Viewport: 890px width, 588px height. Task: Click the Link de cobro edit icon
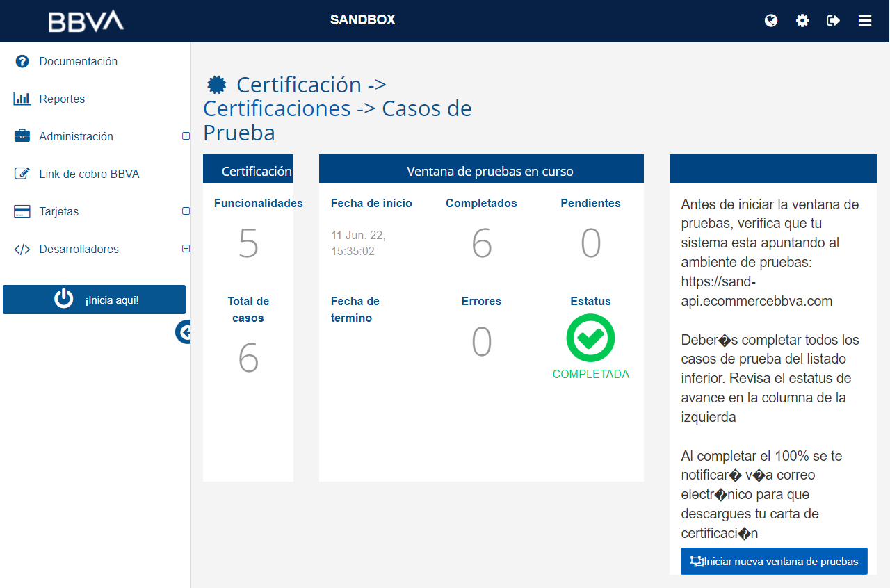coord(22,174)
